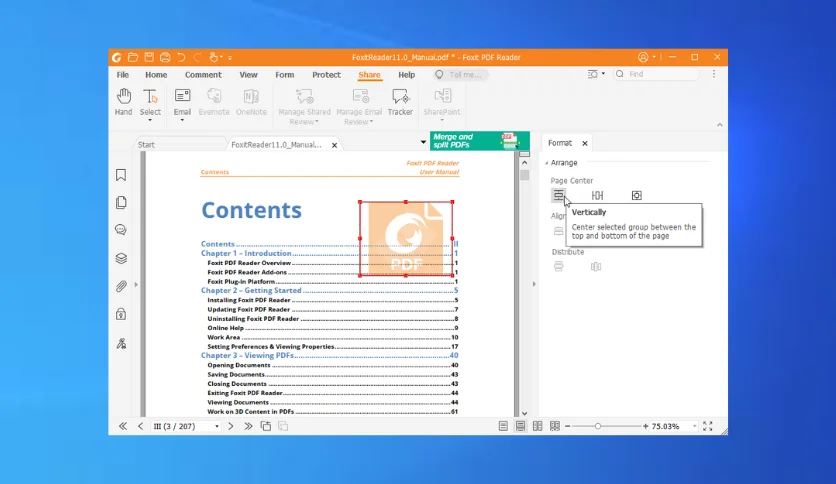Open the Email dropdown arrow

tap(182, 120)
